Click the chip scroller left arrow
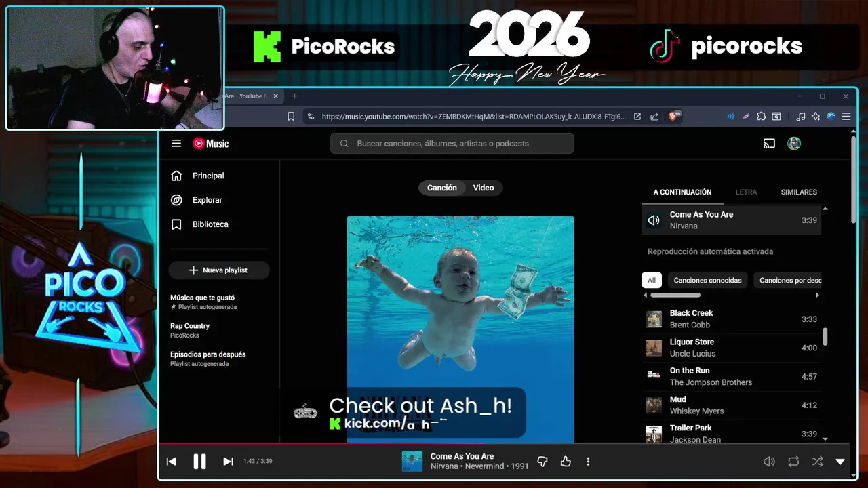 [646, 296]
